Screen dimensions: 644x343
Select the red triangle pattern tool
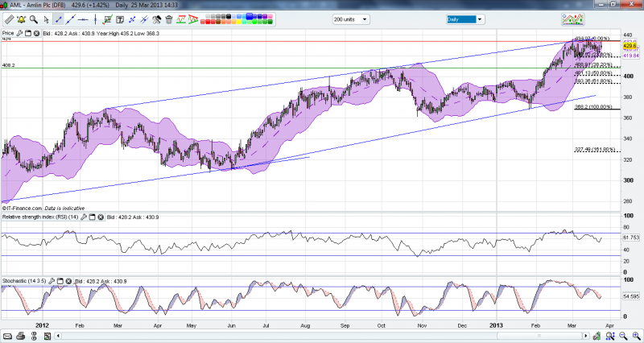(192, 19)
